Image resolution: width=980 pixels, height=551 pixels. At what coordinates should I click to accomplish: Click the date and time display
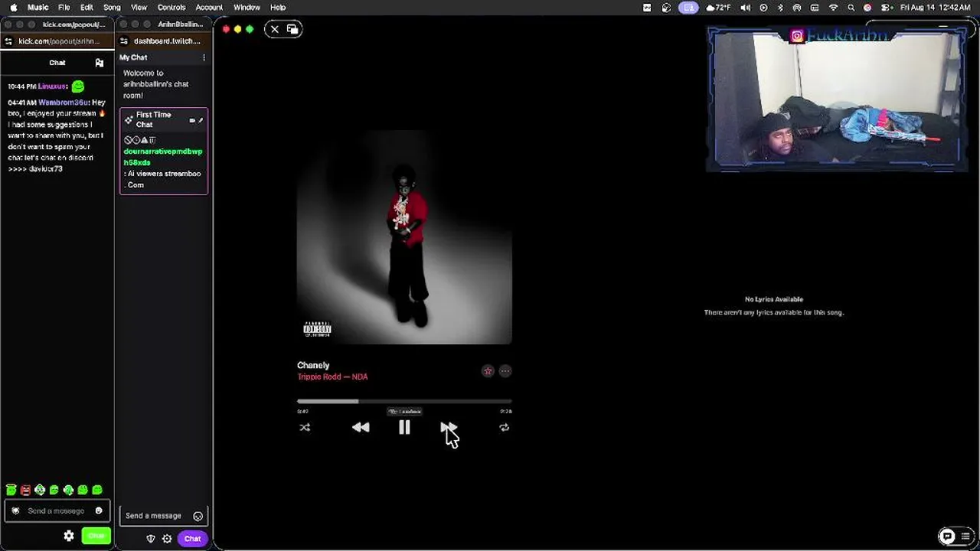(935, 8)
